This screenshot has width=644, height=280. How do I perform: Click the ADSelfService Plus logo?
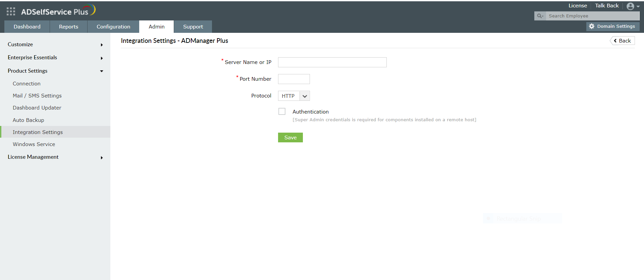click(x=58, y=11)
